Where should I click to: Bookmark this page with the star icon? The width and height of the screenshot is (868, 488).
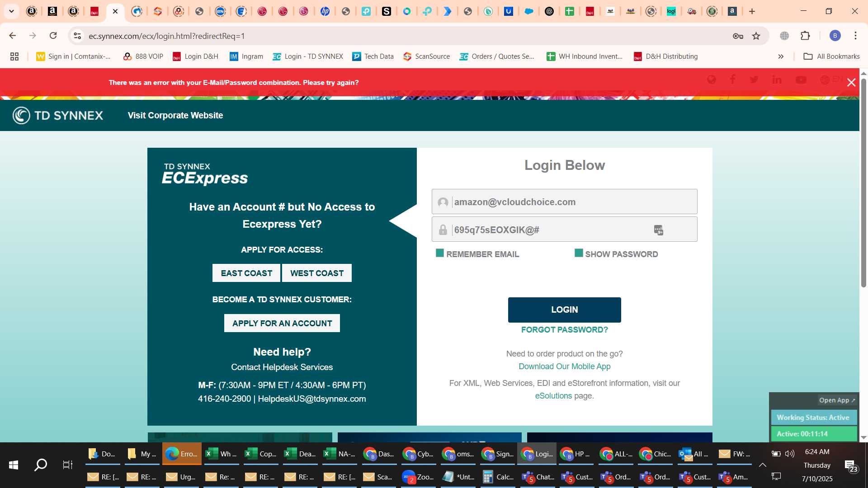756,36
